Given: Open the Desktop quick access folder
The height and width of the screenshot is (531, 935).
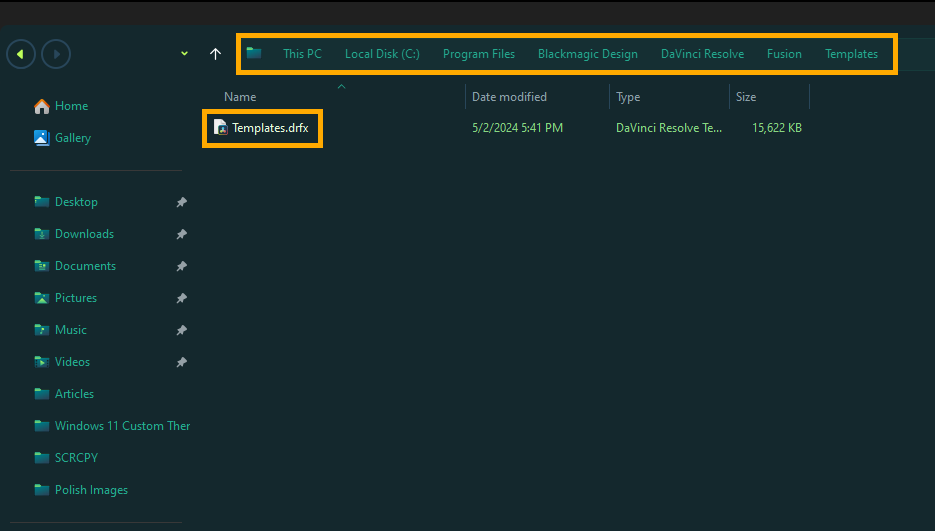Looking at the screenshot, I should pyautogui.click(x=76, y=202).
